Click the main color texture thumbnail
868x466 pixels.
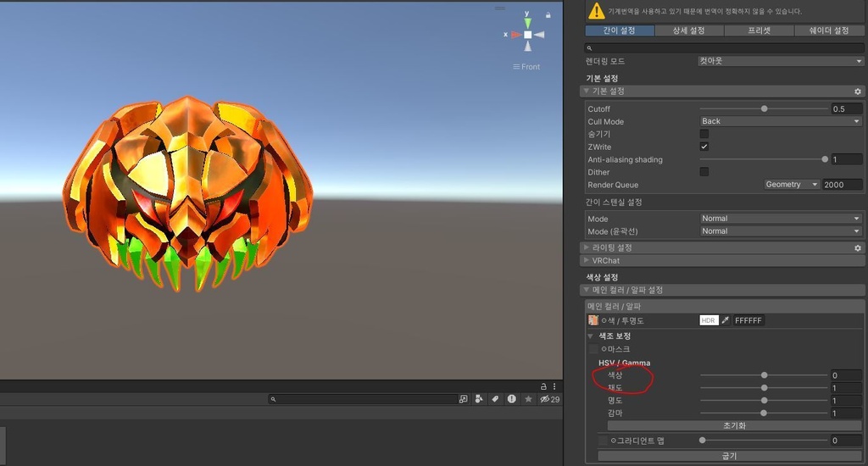coord(593,320)
